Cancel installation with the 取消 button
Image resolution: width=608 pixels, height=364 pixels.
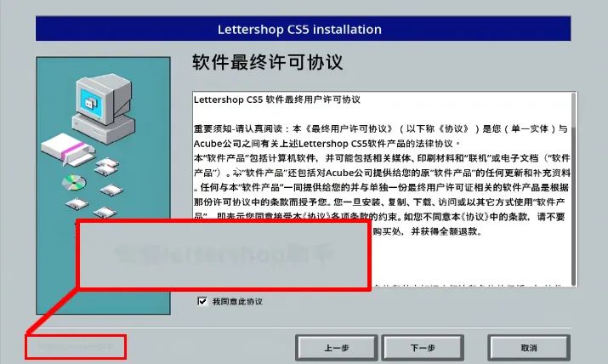(x=529, y=348)
